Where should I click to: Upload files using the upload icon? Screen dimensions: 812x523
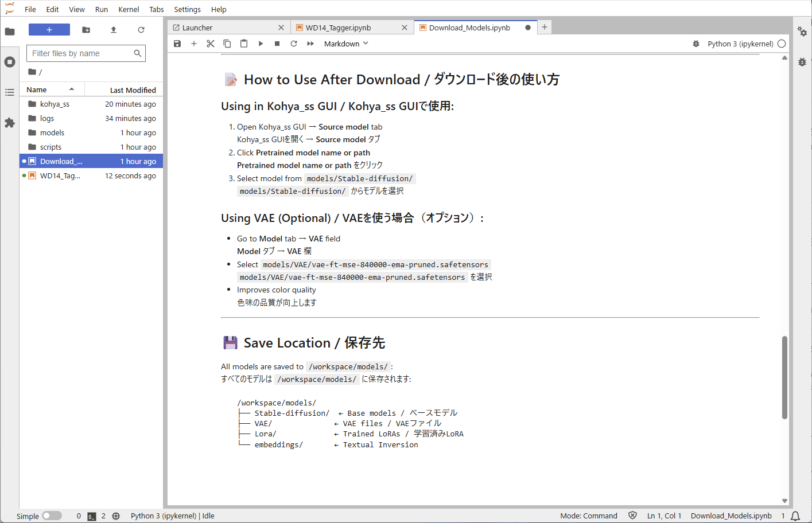(x=114, y=30)
